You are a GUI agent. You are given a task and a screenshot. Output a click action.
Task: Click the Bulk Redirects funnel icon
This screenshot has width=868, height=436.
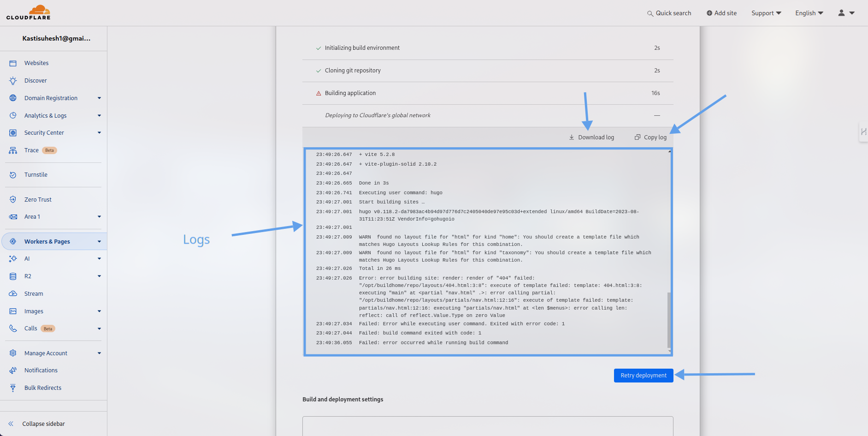(13, 388)
